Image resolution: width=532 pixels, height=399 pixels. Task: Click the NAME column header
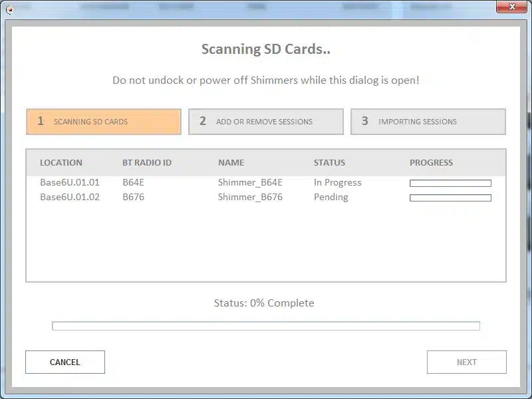(231, 162)
